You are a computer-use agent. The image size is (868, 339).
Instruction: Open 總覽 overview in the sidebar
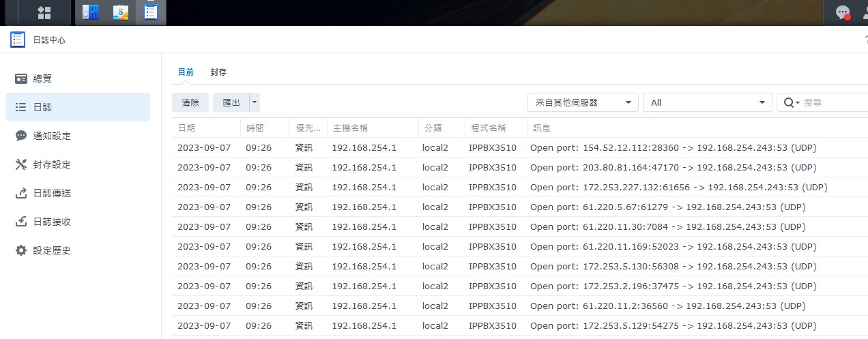click(x=42, y=78)
